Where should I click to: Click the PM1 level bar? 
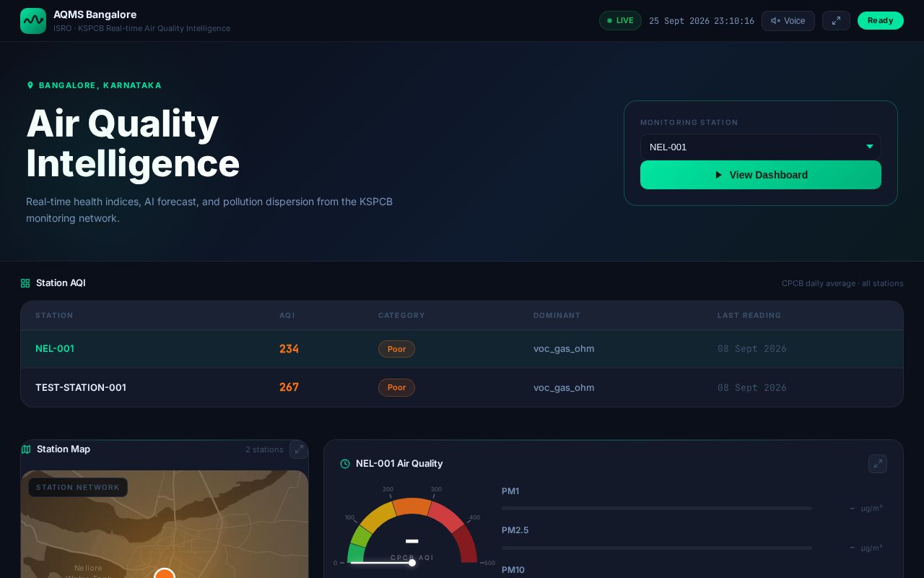coord(657,509)
